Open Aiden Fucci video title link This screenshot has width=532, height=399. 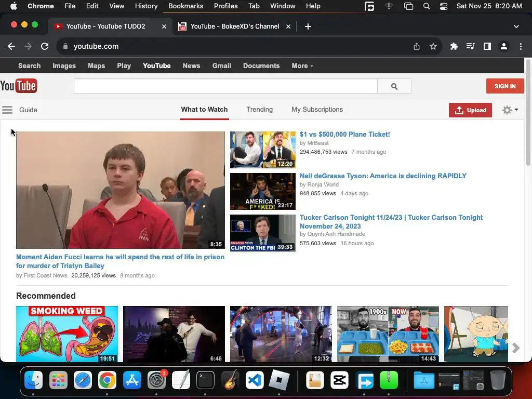(120, 261)
